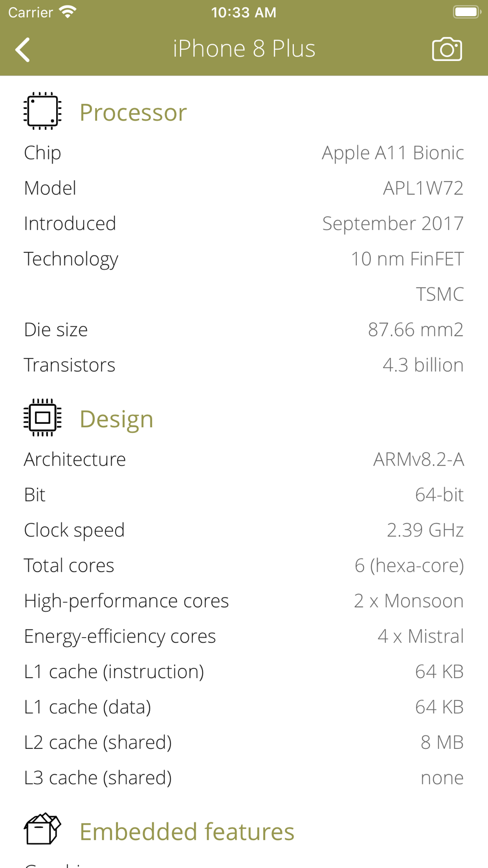Tap the L2 cache (shared) row
The height and width of the screenshot is (868, 488).
pyautogui.click(x=244, y=743)
